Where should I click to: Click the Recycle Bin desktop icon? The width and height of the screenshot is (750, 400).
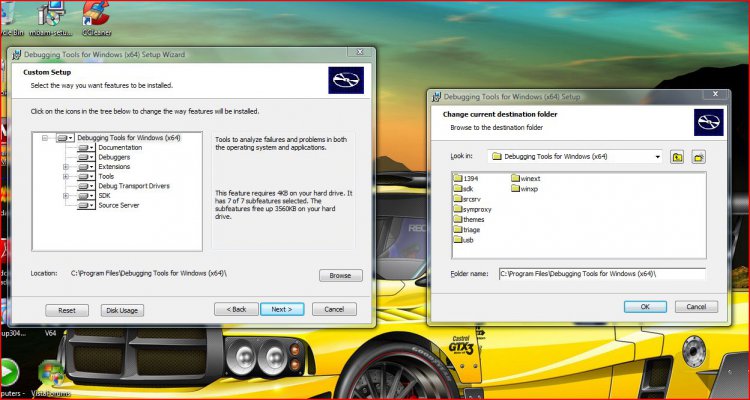pyautogui.click(x=11, y=19)
